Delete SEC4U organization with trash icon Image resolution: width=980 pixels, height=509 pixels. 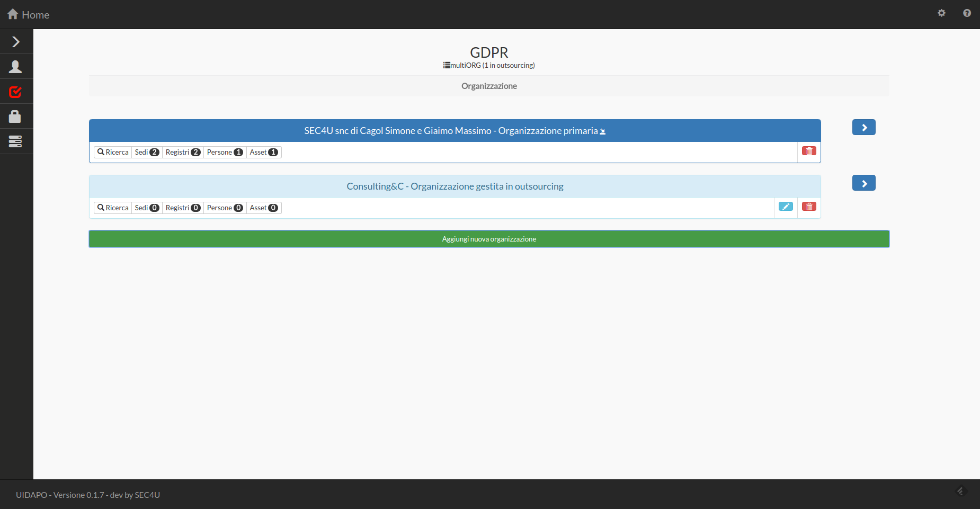point(809,151)
